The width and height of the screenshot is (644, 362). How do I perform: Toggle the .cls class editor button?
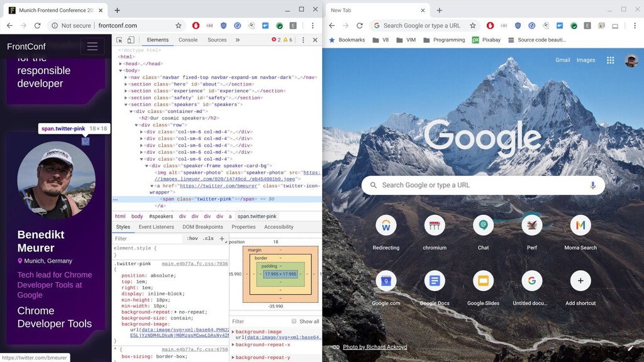[208, 238]
